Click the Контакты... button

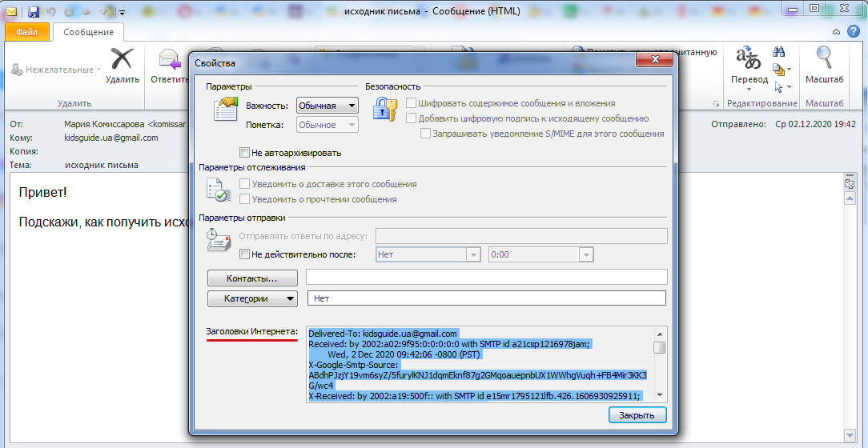pos(252,278)
